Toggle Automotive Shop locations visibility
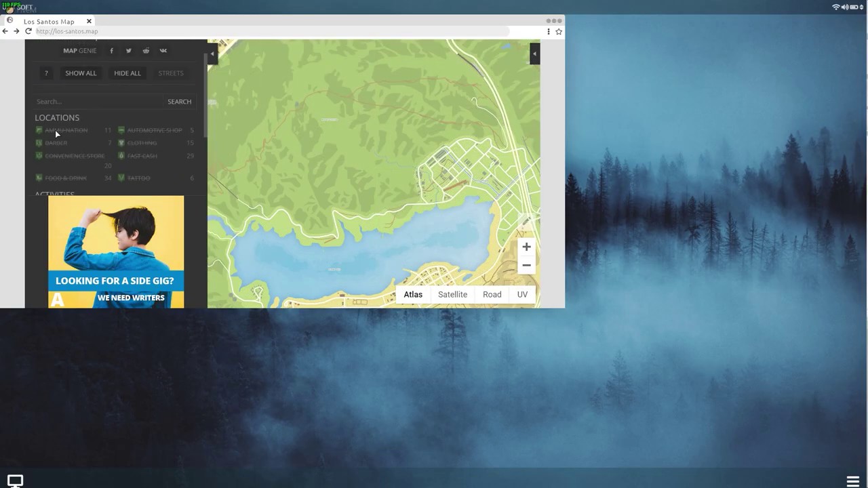868x488 pixels. [156, 130]
